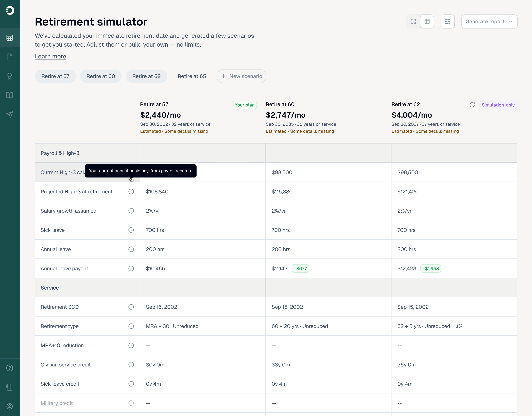Image resolution: width=532 pixels, height=416 pixels.
Task: Select the Retire at 57 scenario chip
Action: (55, 76)
